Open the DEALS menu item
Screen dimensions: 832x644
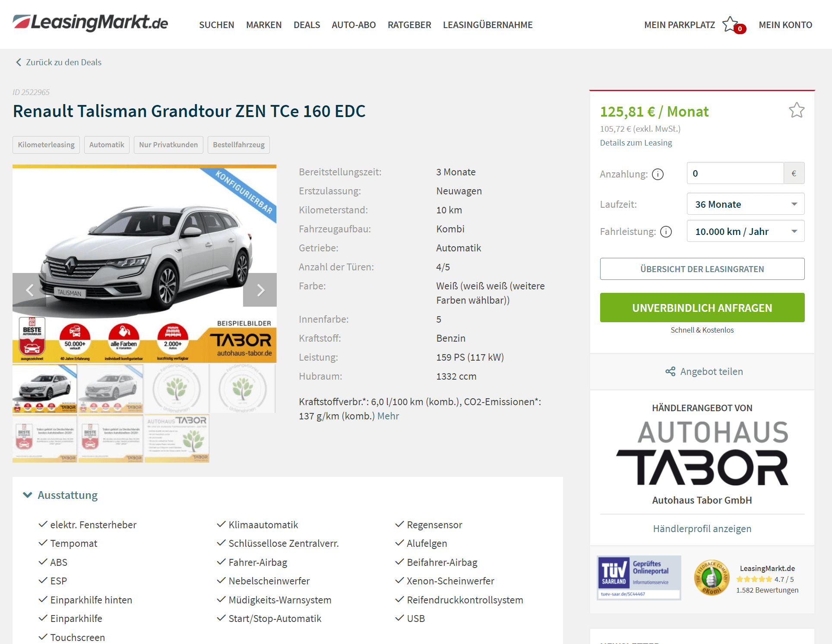[x=307, y=25]
